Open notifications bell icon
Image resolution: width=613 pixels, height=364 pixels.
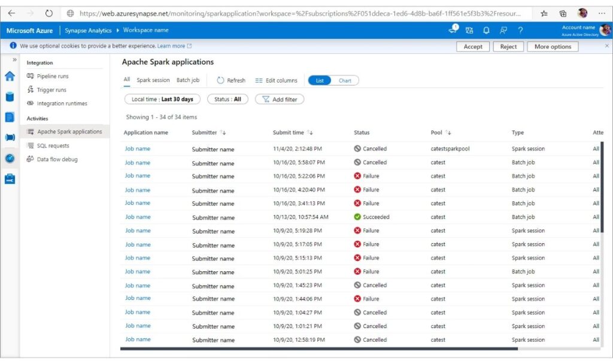click(486, 30)
